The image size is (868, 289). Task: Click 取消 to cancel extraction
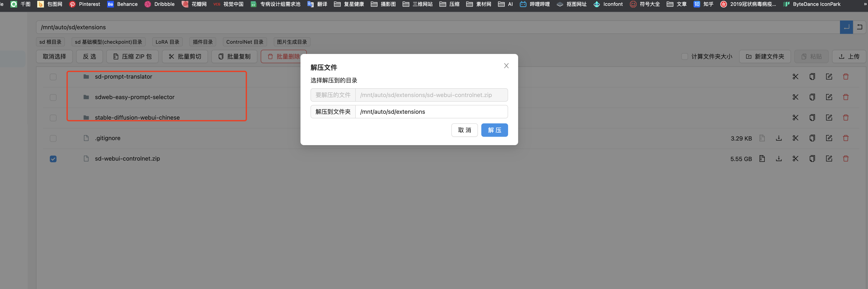(x=464, y=130)
